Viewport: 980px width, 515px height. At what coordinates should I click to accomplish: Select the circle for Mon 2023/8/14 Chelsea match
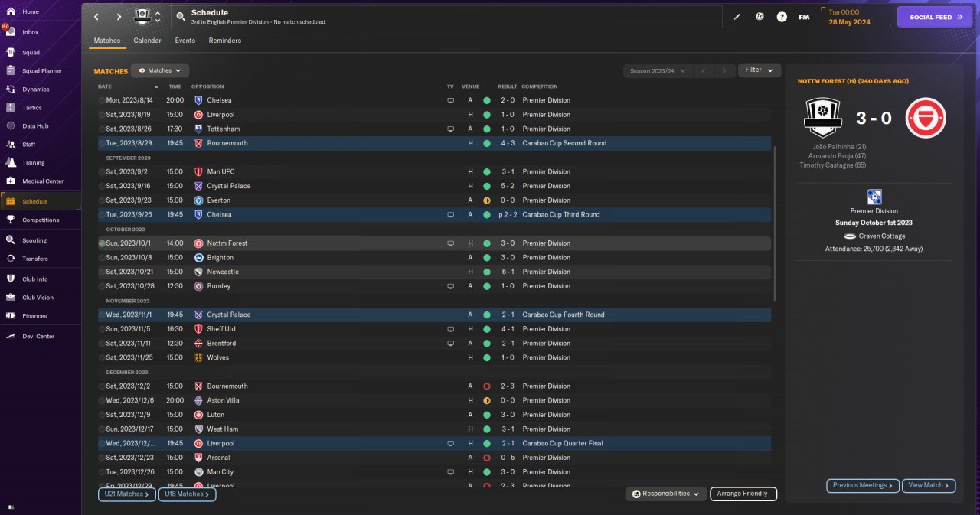(102, 100)
